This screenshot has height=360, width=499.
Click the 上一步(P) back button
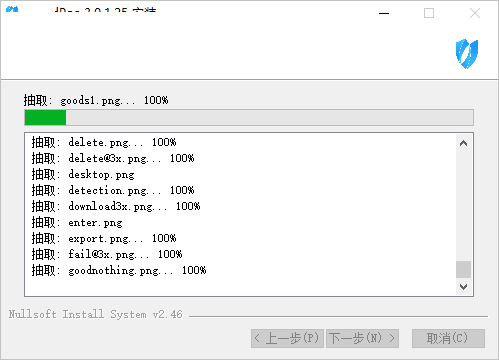(x=287, y=338)
